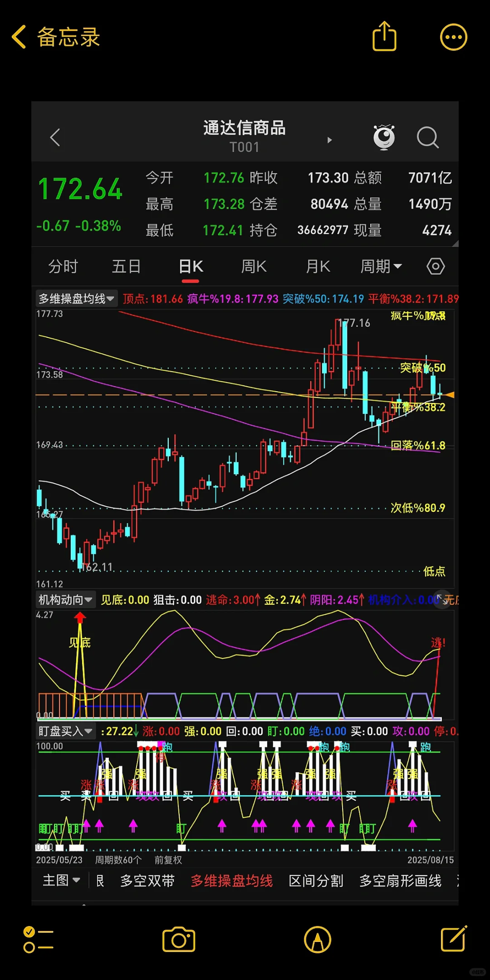The width and height of the screenshot is (490, 980).
Task: Tap the 前复权 adjustment label
Action: (168, 860)
